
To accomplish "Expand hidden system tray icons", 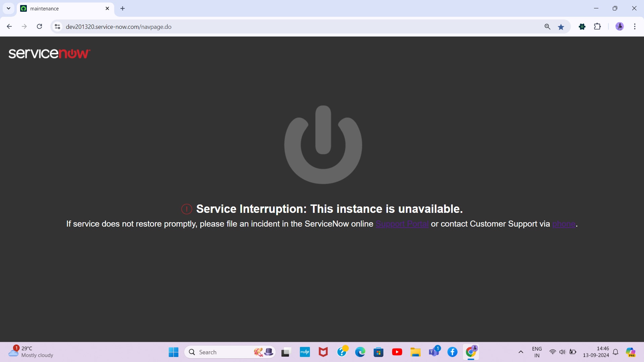I will coord(521,352).
